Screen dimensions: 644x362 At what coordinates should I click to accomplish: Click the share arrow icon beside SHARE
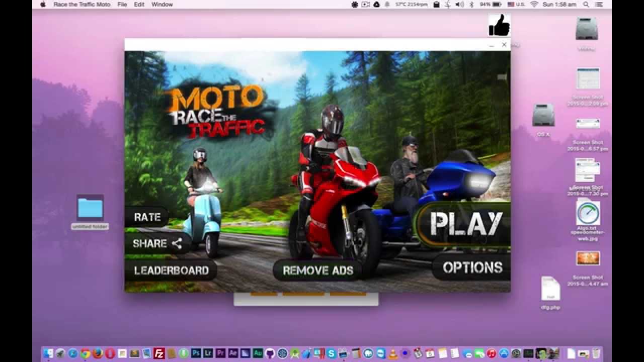pyautogui.click(x=177, y=244)
